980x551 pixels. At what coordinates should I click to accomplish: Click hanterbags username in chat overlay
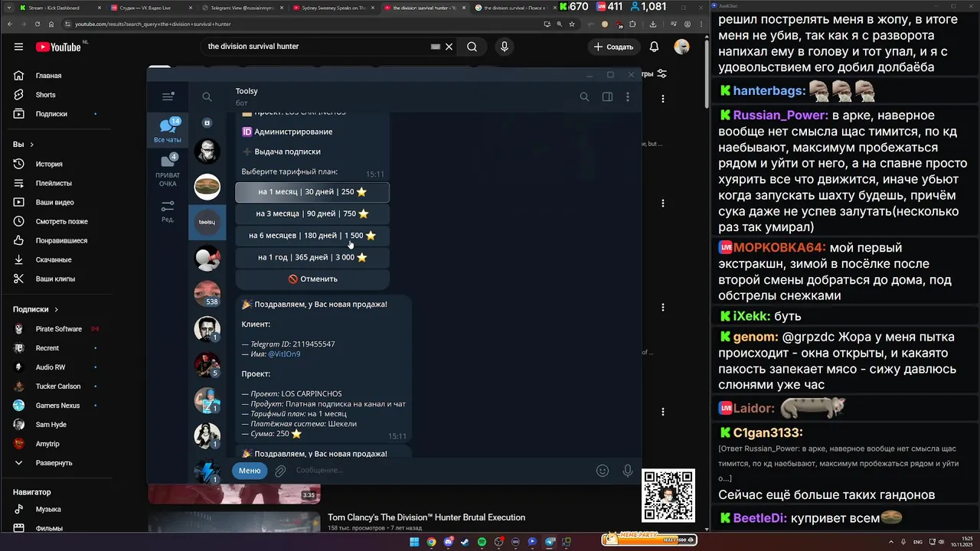pos(769,90)
